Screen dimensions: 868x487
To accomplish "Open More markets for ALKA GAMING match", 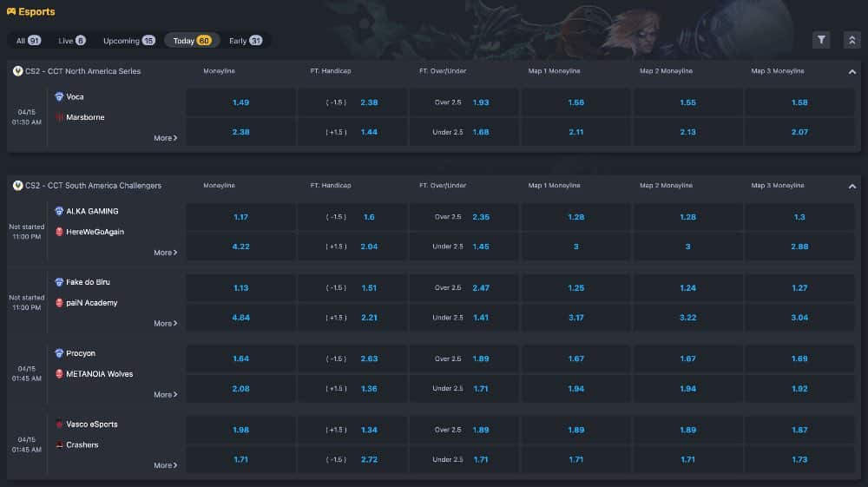I will [166, 253].
